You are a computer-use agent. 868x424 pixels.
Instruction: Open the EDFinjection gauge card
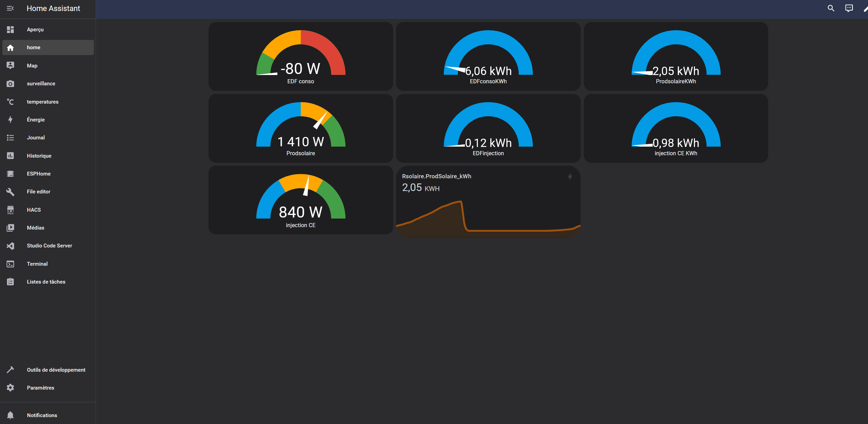[488, 128]
